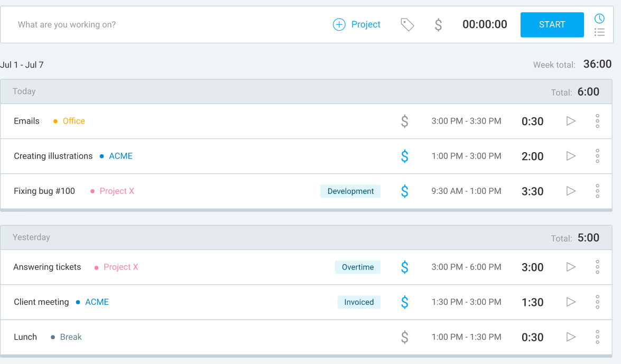
Task: Toggle billable status on Creating illustrations entry
Action: pos(404,156)
